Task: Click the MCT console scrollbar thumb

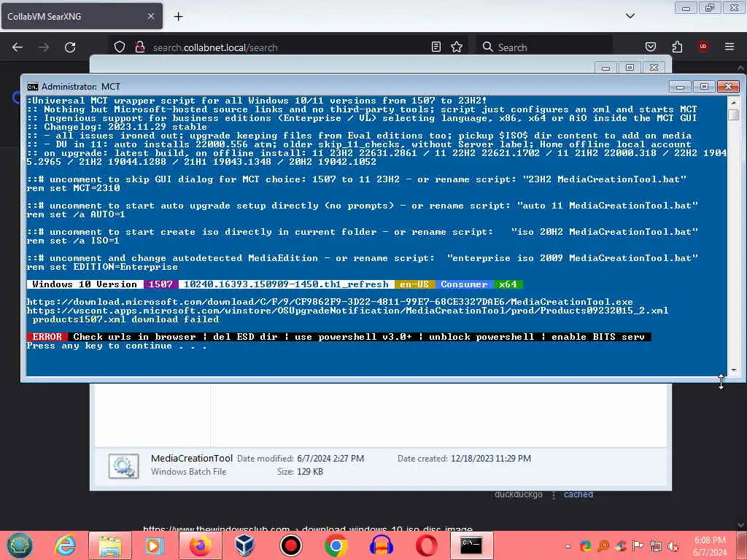Action: click(x=734, y=114)
